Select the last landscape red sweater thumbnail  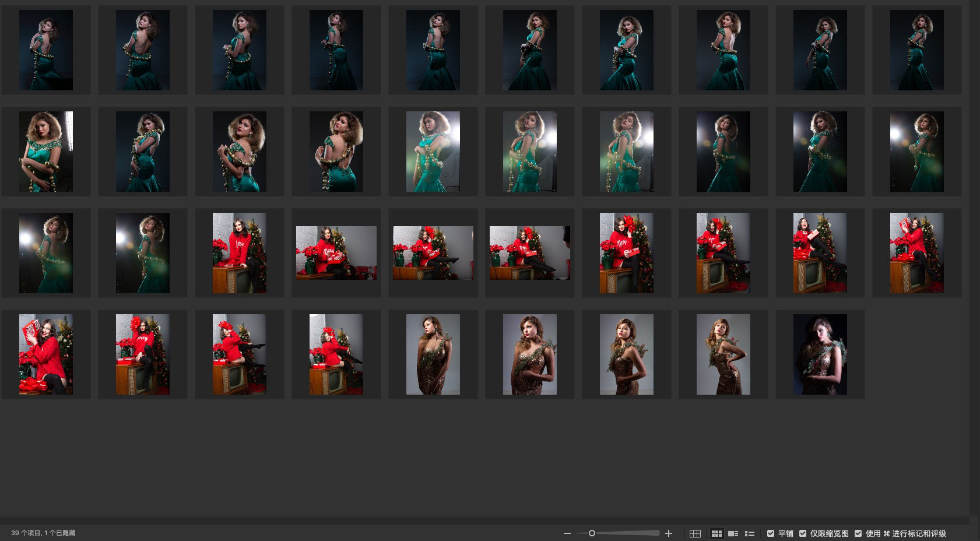(x=529, y=253)
